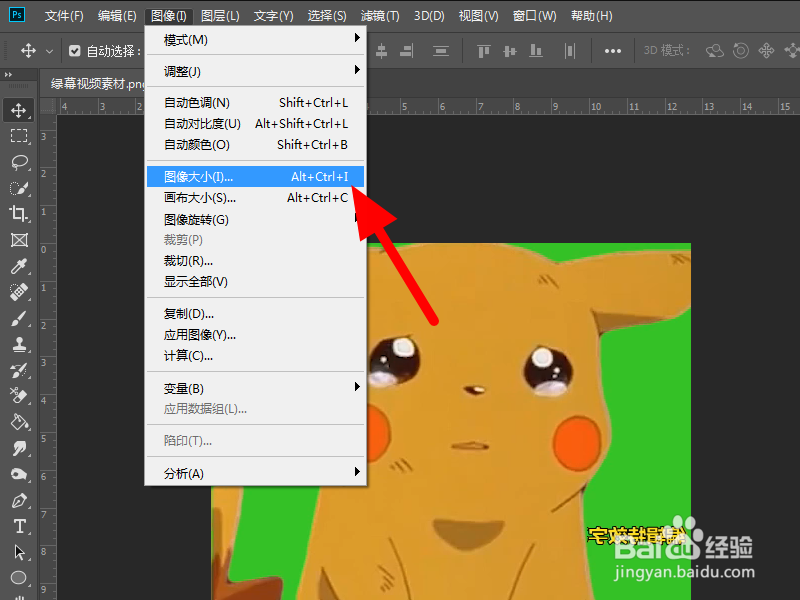Open the 帮助(H) menu

point(591,16)
